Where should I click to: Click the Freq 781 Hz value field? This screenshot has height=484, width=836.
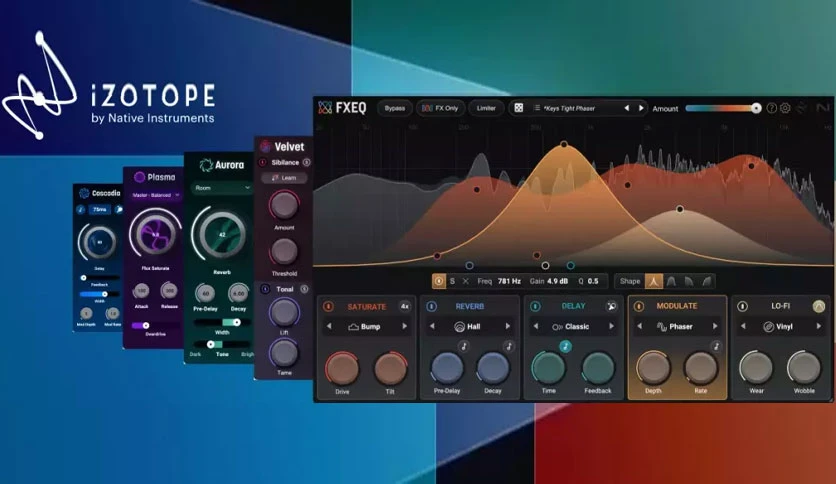click(x=509, y=281)
